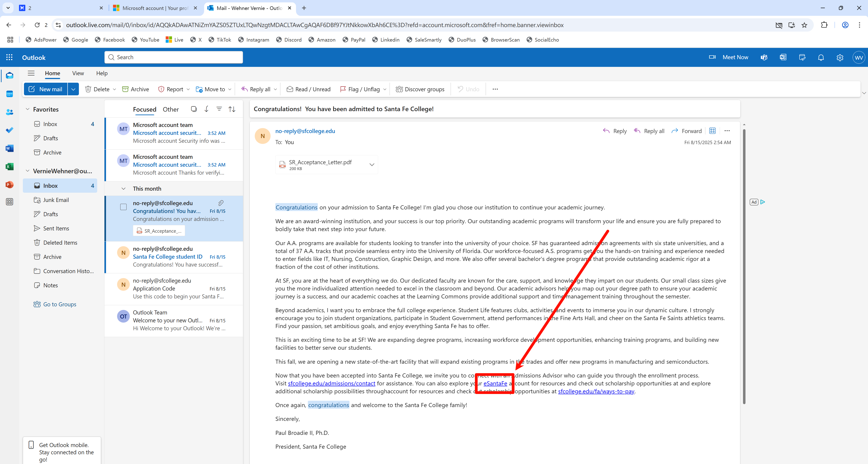Screen dimensions: 868x464
Task: Open People from the left rail
Action: pos(9,112)
